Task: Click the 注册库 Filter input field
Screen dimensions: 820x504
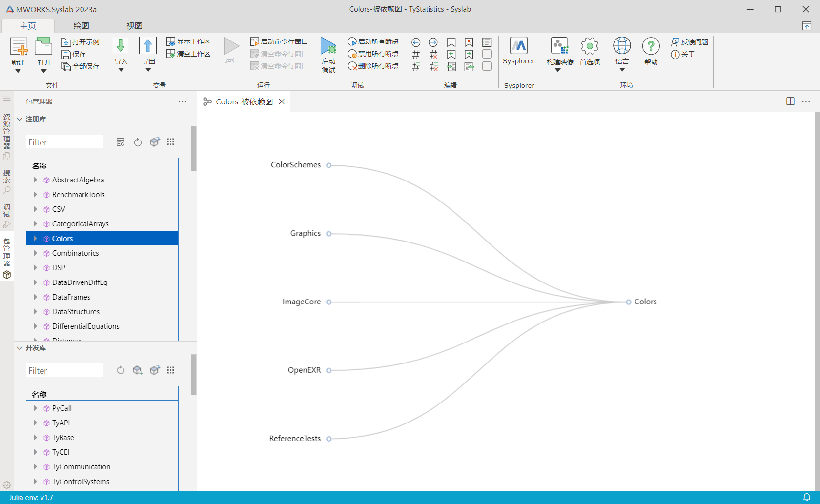Action: pos(64,142)
